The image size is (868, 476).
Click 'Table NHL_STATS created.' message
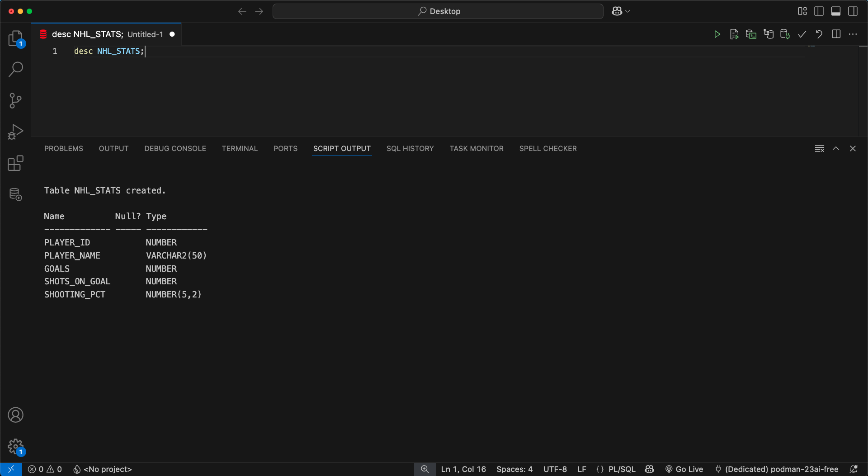[x=105, y=190]
